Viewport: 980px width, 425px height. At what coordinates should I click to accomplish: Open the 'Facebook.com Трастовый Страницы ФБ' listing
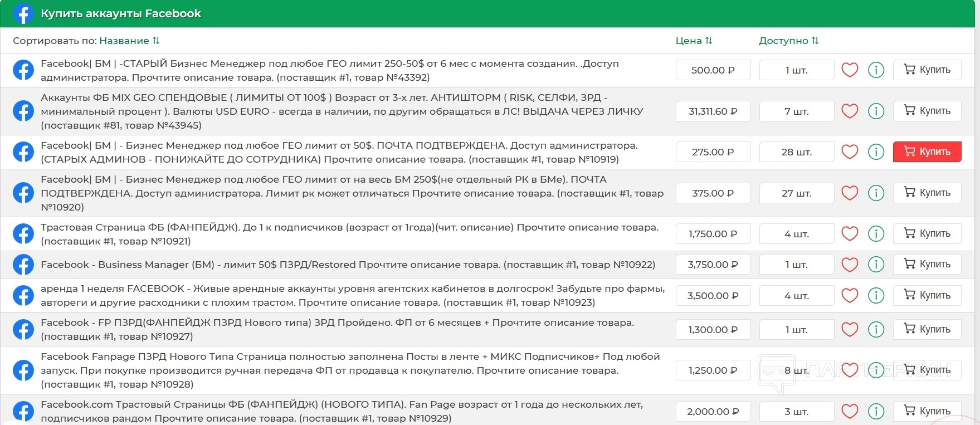point(342,412)
